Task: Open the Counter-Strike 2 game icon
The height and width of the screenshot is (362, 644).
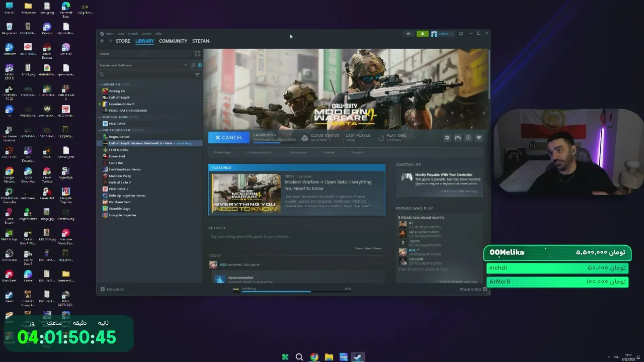Action: click(x=105, y=104)
